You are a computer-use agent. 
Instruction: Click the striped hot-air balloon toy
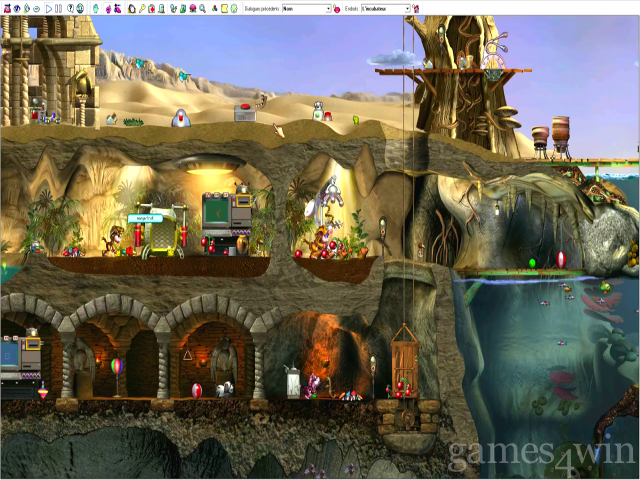click(117, 365)
